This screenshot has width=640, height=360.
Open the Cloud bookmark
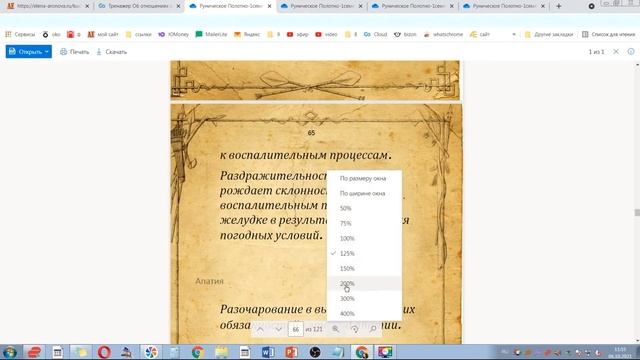click(375, 34)
